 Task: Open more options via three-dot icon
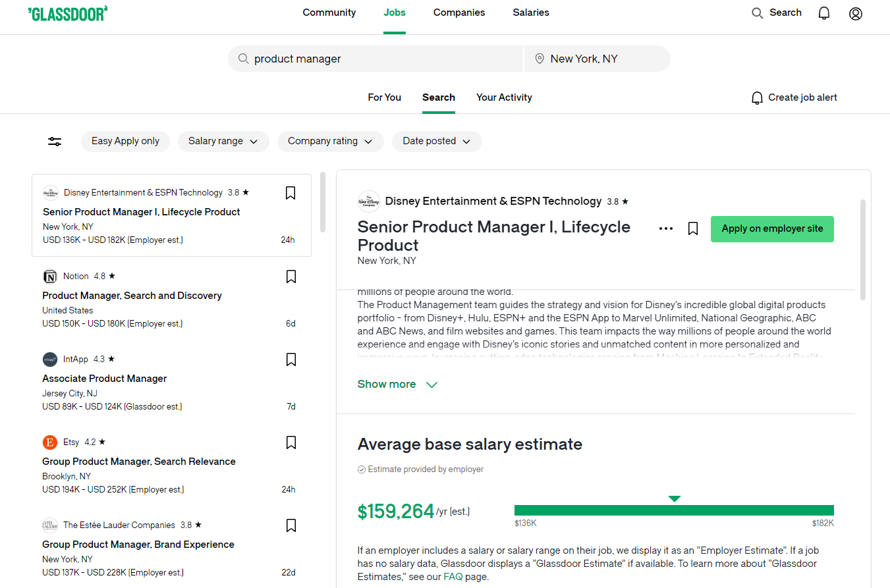click(x=666, y=228)
